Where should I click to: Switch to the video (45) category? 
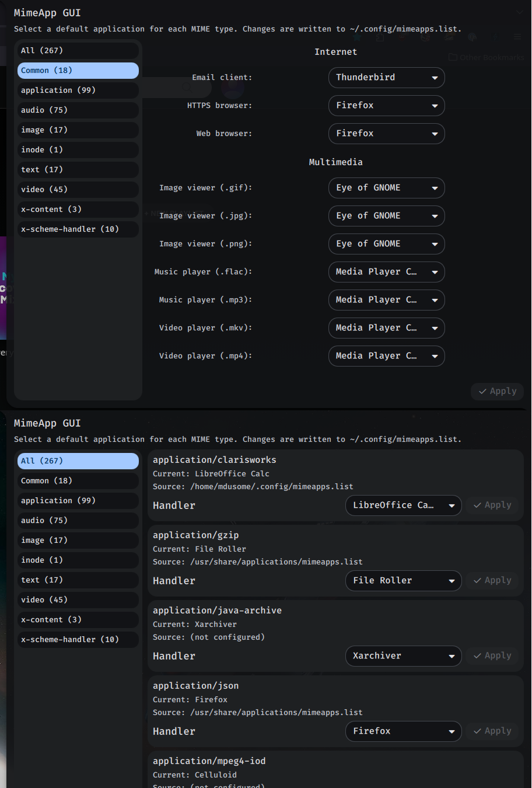78,189
